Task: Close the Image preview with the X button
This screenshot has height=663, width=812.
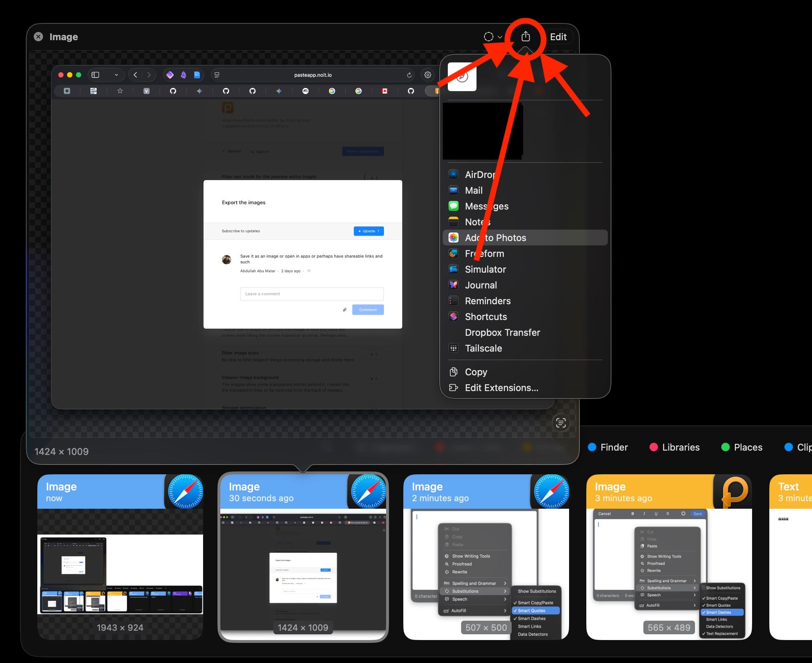Action: 39,37
